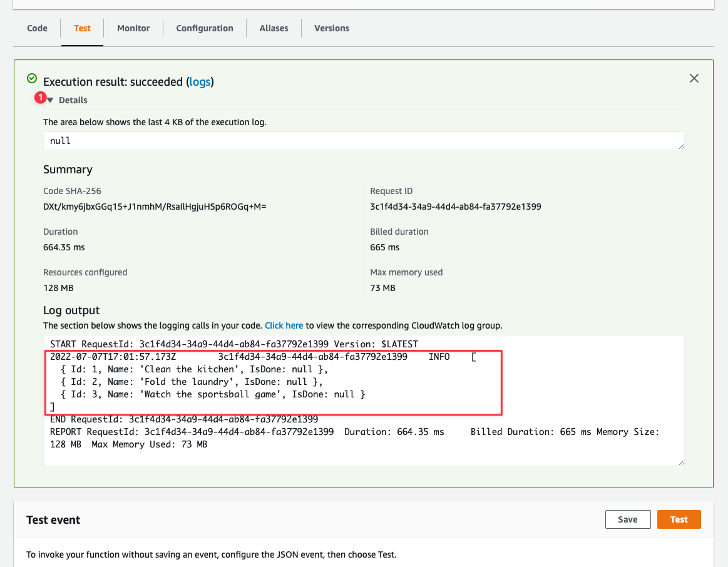
Task: Collapse the Details disclosure triangle
Action: coord(50,100)
